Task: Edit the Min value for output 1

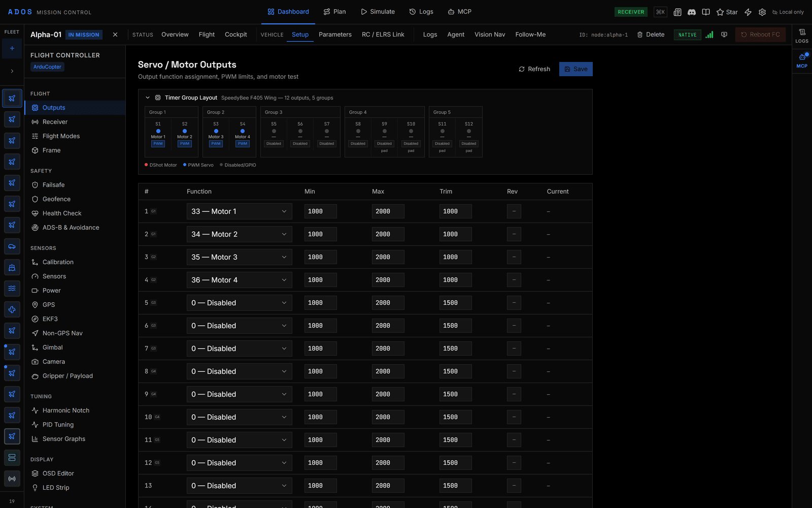Action: (x=320, y=211)
